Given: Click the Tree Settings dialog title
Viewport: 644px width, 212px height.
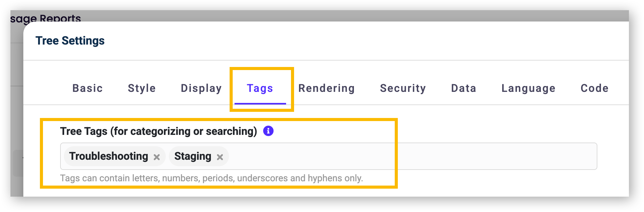Looking at the screenshot, I should coord(70,41).
